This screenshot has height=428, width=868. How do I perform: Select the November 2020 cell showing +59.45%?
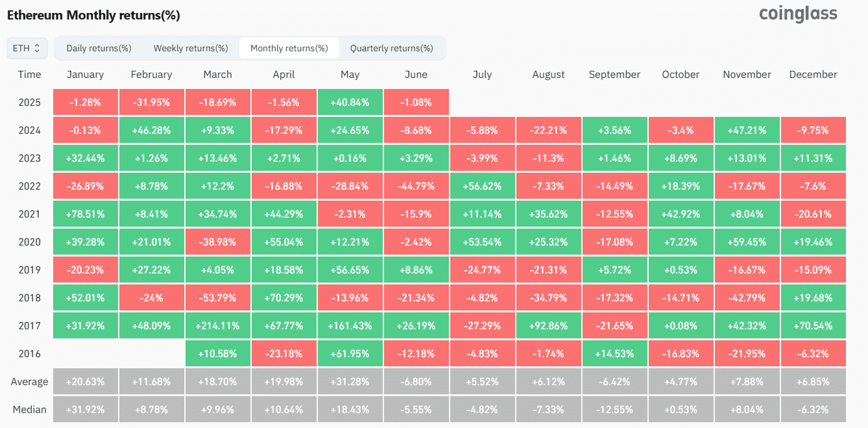(747, 242)
